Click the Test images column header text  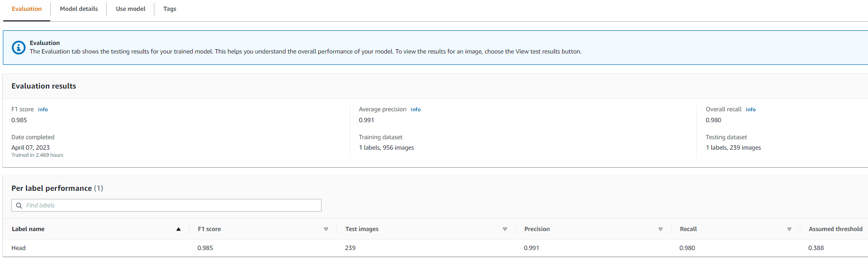pyautogui.click(x=362, y=229)
